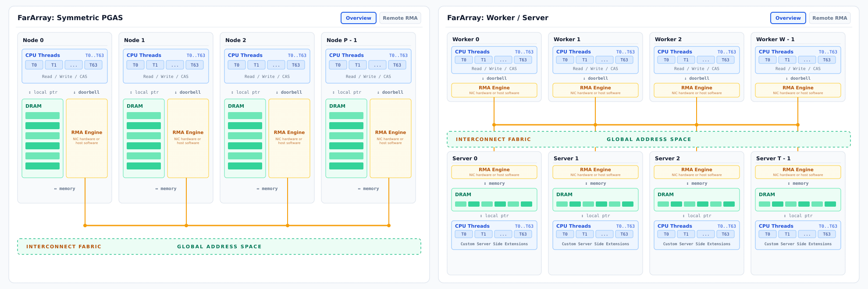Click the 'Server 2' heading

668,159
